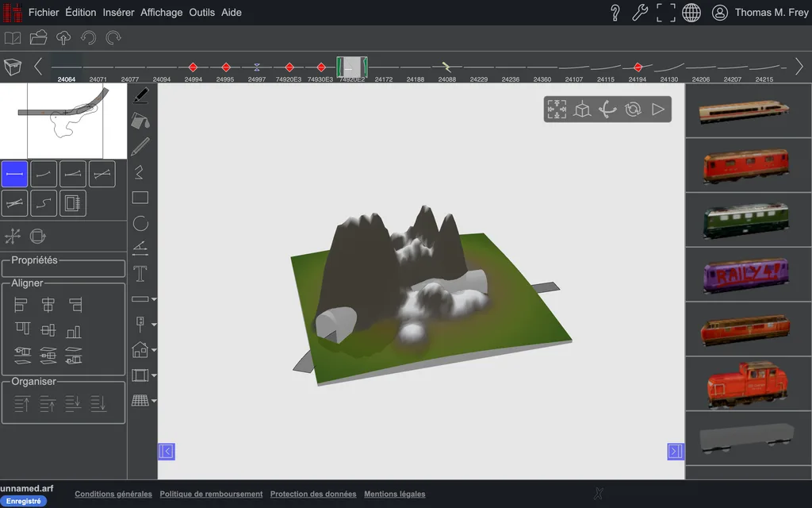Open the Thomas M. Frey account
Image resolution: width=812 pixels, height=508 pixels.
[x=760, y=13]
